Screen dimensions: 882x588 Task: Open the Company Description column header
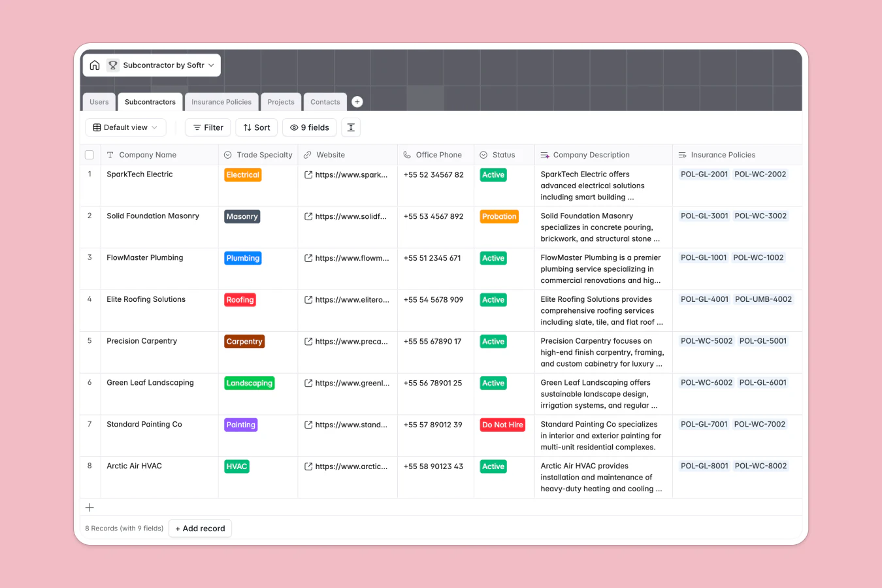[x=604, y=155]
